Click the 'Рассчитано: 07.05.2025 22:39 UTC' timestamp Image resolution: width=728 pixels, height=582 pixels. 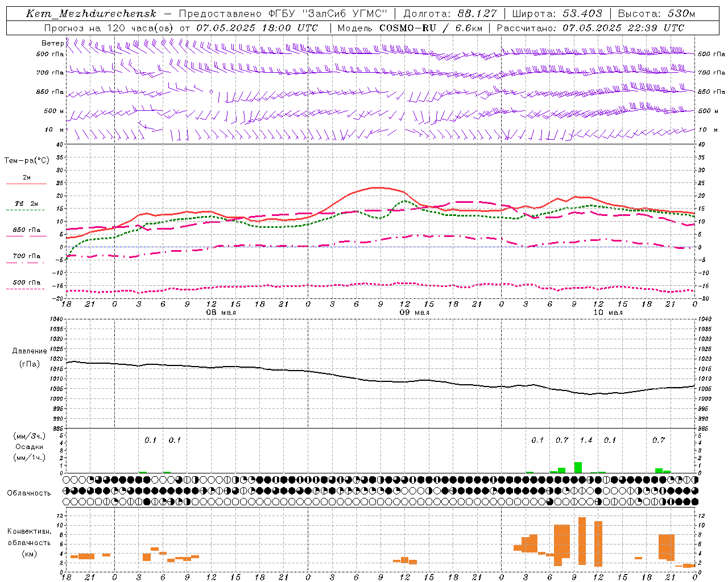coord(590,28)
